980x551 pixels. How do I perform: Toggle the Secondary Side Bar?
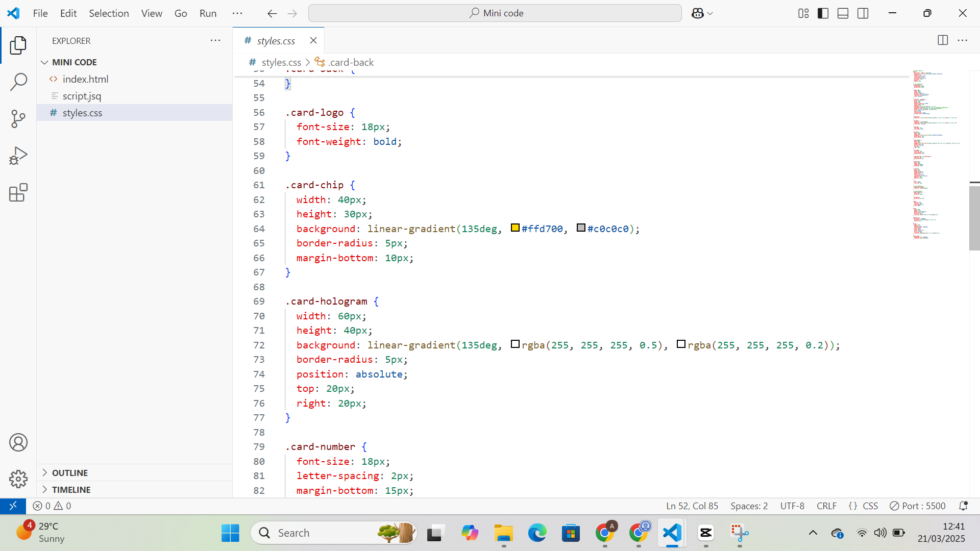pos(863,13)
